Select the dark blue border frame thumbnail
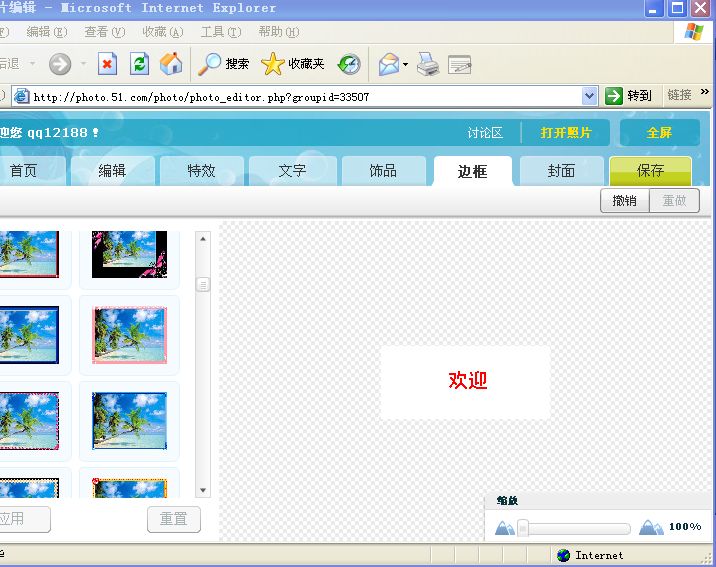Screen dimensions: 716x567 (x=29, y=335)
